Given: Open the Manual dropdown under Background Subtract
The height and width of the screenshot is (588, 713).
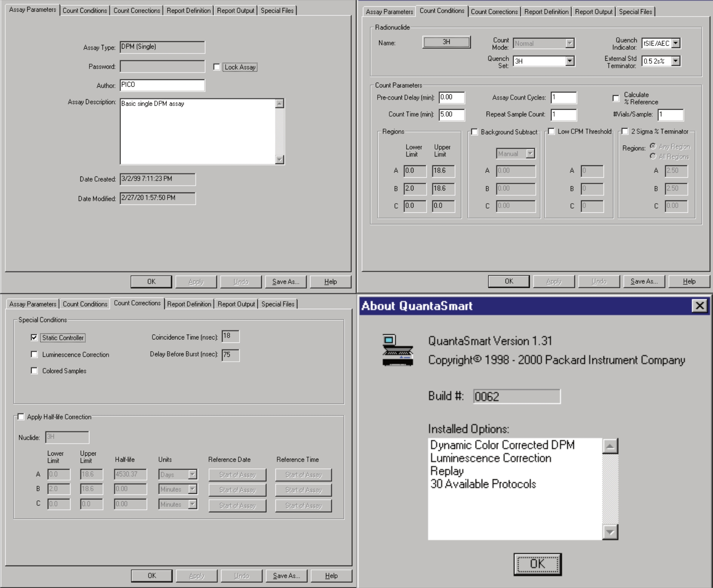Looking at the screenshot, I should pyautogui.click(x=530, y=154).
